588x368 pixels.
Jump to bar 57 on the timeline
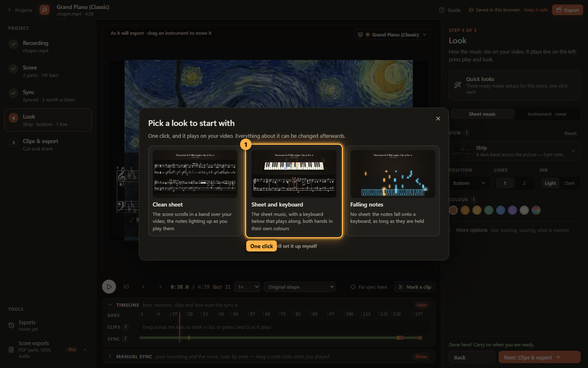(252, 314)
